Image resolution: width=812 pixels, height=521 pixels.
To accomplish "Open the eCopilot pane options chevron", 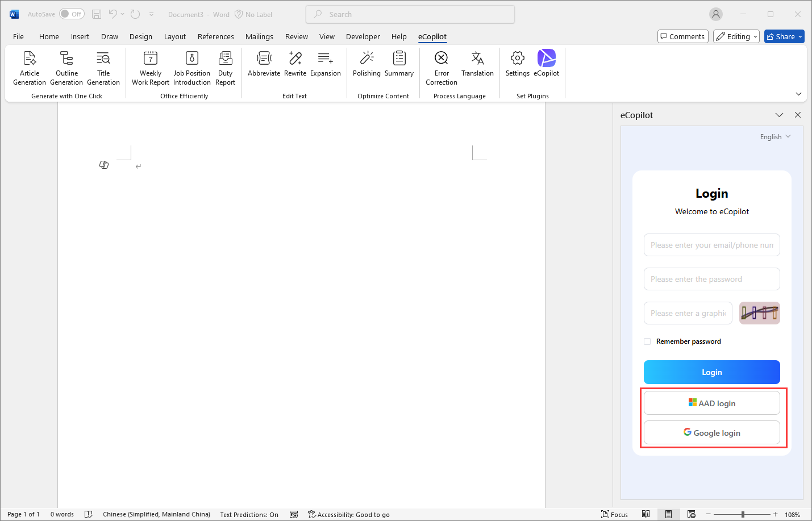I will pyautogui.click(x=779, y=115).
